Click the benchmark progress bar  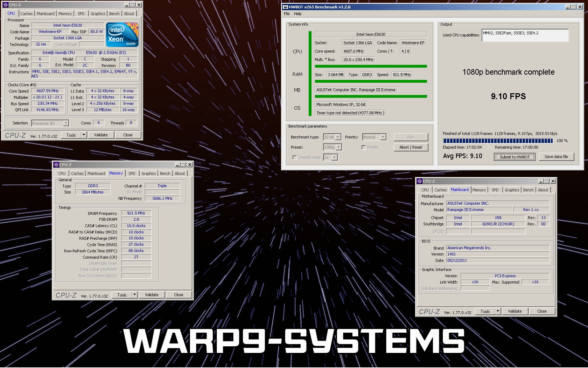[x=498, y=141]
